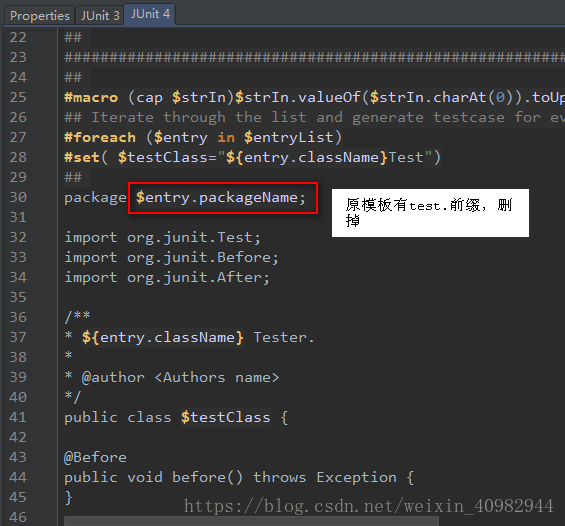565x526 pixels.
Task: Click the 'package' keyword on line 30
Action: coord(95,198)
